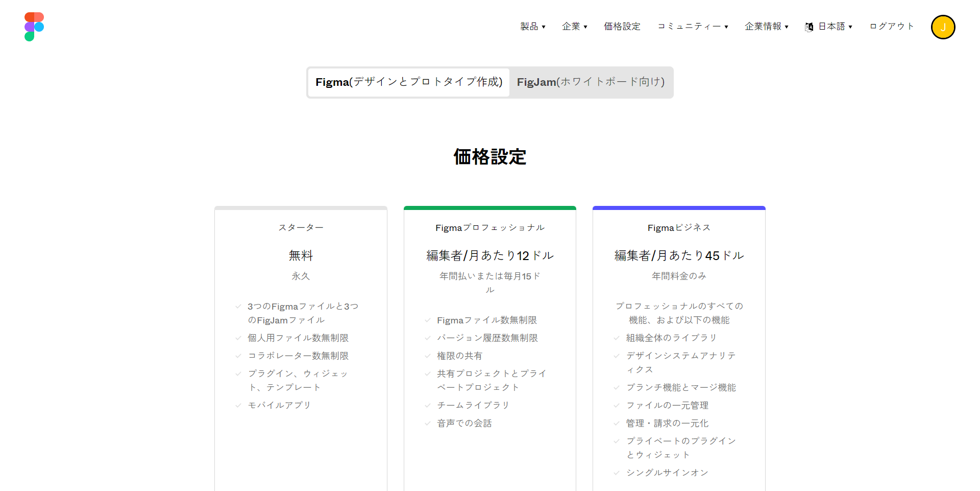Click checkmark beside コラボレーター数無制限
The image size is (980, 491).
[238, 356]
